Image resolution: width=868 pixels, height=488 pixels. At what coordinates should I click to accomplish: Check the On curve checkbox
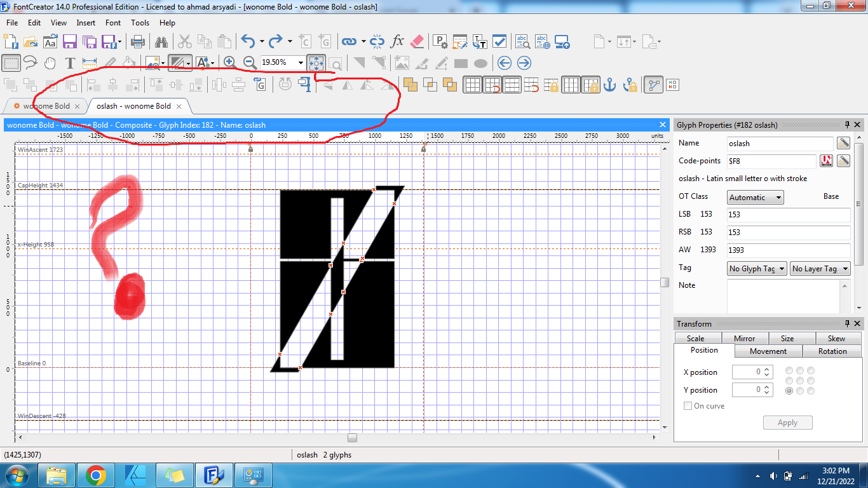point(688,405)
